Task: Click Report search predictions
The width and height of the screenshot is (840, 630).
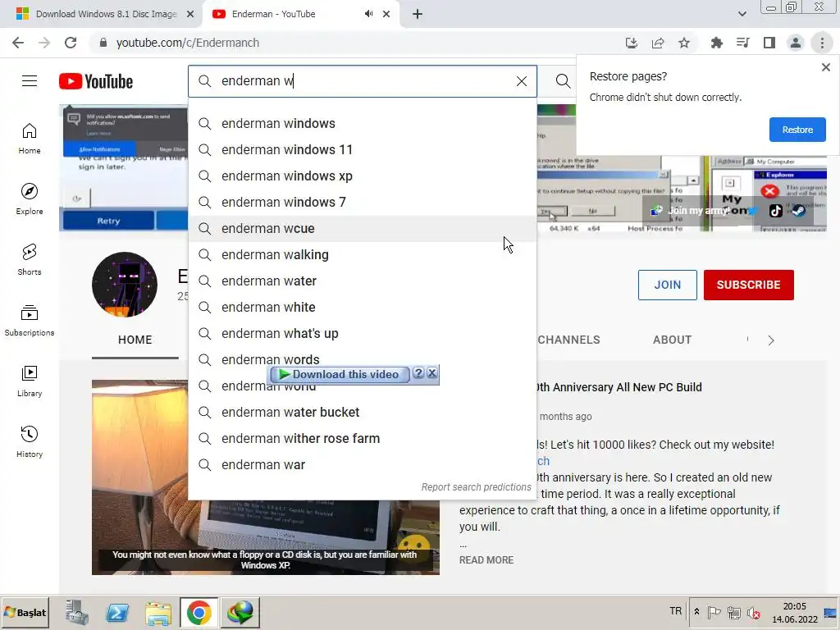Action: [476, 487]
